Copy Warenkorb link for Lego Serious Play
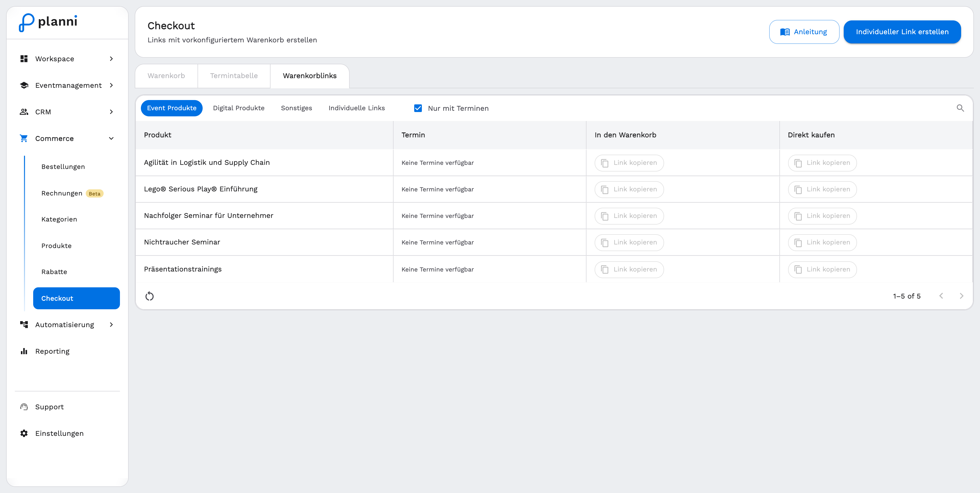The height and width of the screenshot is (493, 980). click(x=629, y=189)
